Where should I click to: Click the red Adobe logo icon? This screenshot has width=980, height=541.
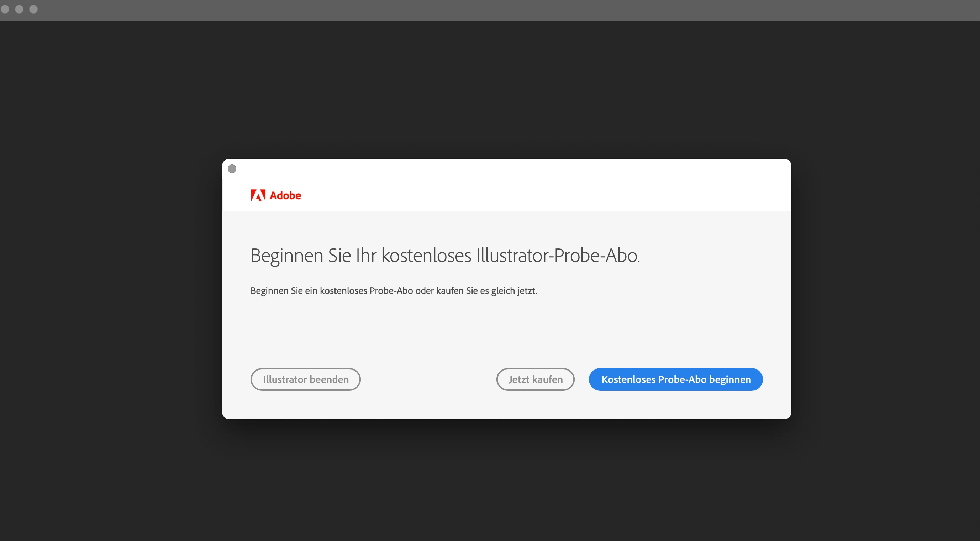pos(258,195)
